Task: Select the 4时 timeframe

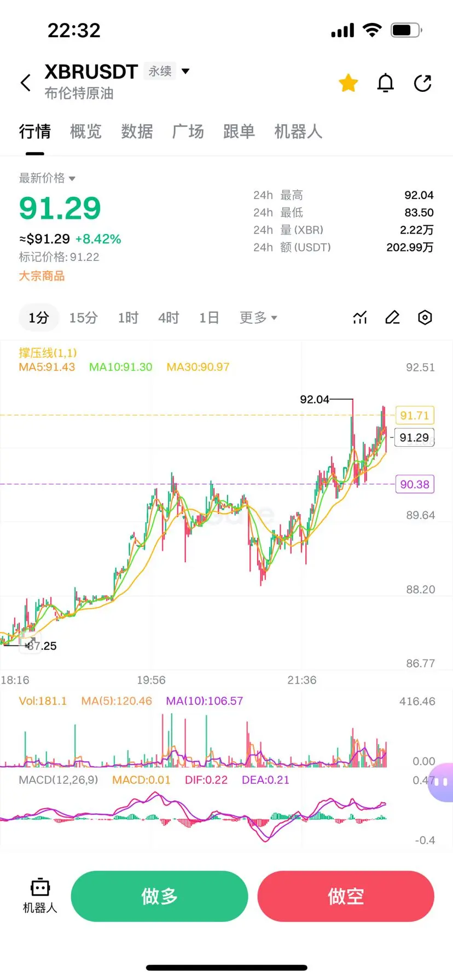Action: click(x=169, y=318)
